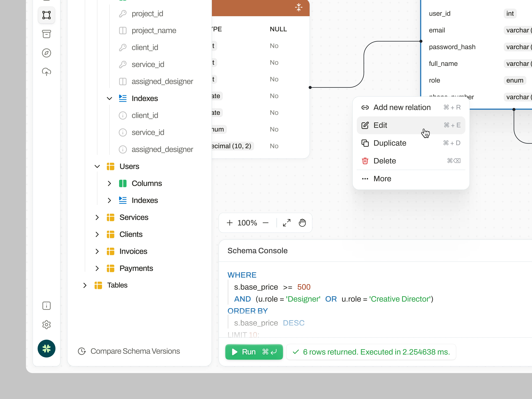Open the compass explore icon
Image resolution: width=532 pixels, height=399 pixels.
(x=46, y=53)
